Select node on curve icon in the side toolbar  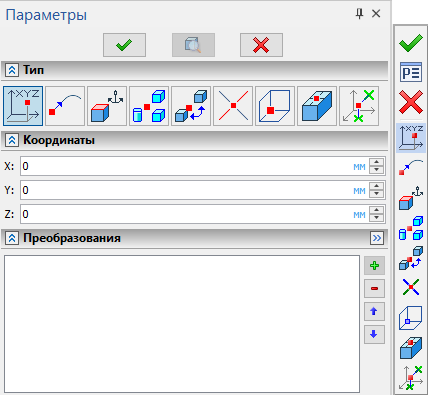pos(411,167)
